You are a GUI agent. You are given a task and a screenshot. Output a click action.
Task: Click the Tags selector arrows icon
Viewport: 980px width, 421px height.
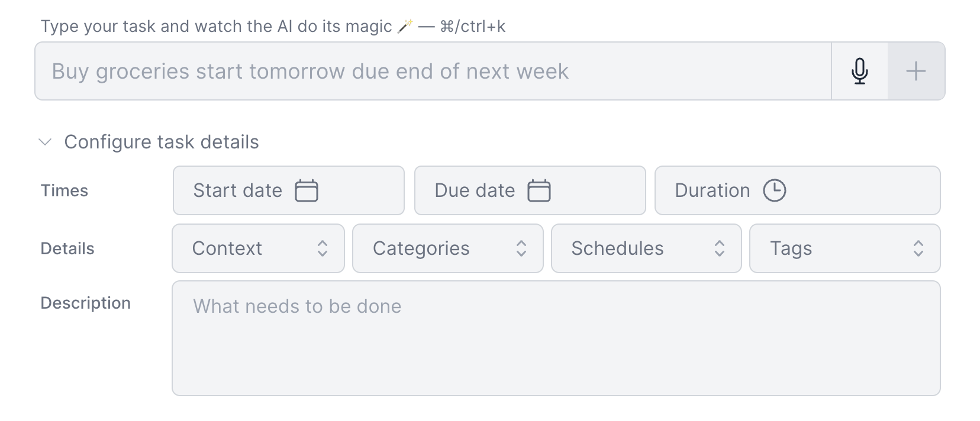(918, 248)
